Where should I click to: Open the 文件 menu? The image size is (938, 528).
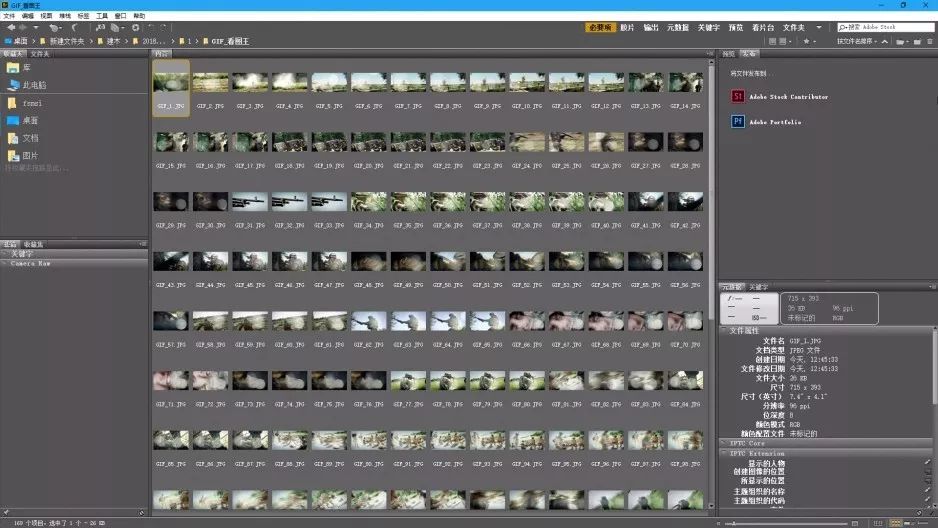tap(9, 16)
